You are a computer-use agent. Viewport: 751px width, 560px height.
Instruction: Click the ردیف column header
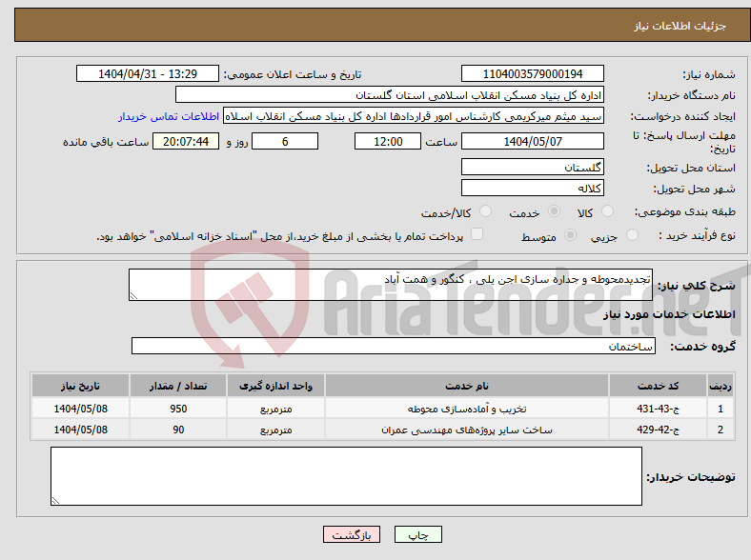point(721,386)
